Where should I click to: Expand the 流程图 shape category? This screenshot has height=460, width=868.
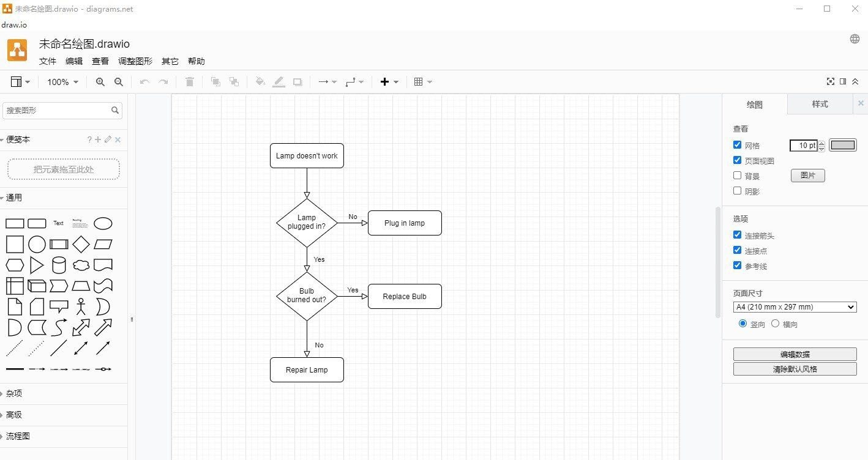pyautogui.click(x=18, y=436)
